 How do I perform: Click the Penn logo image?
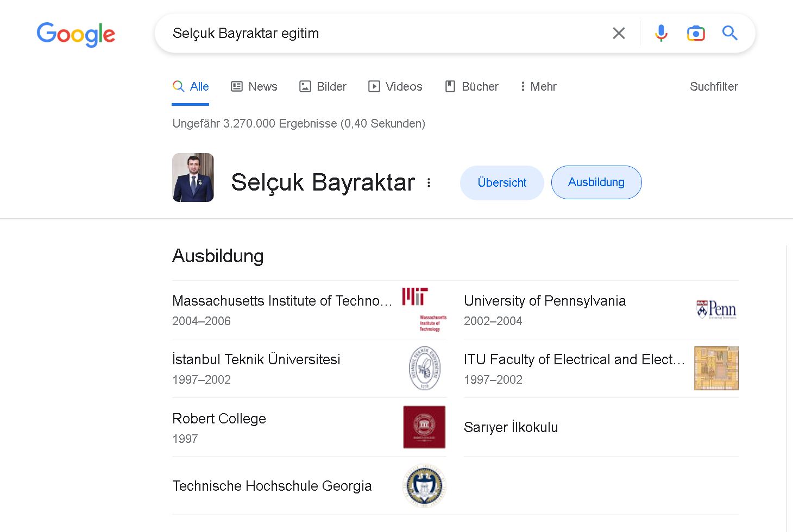pos(716,309)
